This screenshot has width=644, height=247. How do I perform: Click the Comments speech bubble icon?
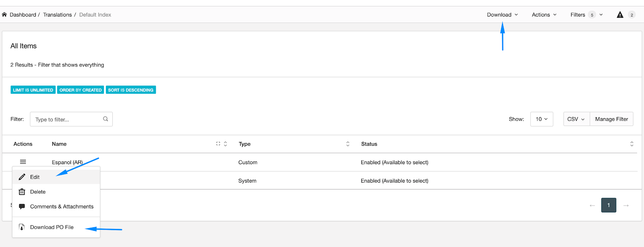coord(22,206)
